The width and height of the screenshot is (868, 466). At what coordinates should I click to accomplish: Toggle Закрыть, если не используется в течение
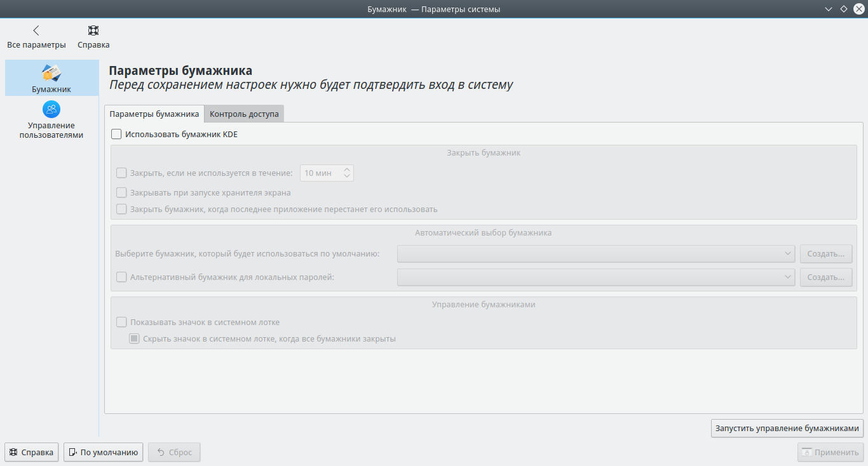click(121, 173)
